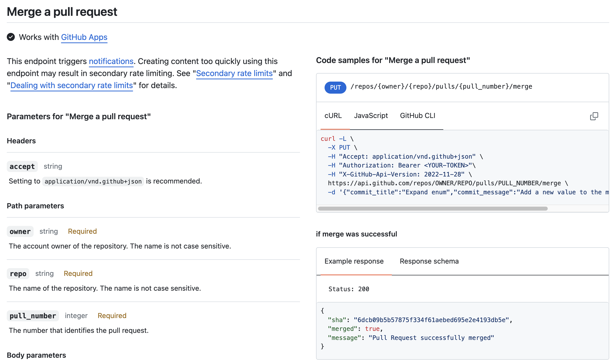This screenshot has height=364, width=615.
Task: Click the checkmark icon beside Works with
Action: coord(11,37)
